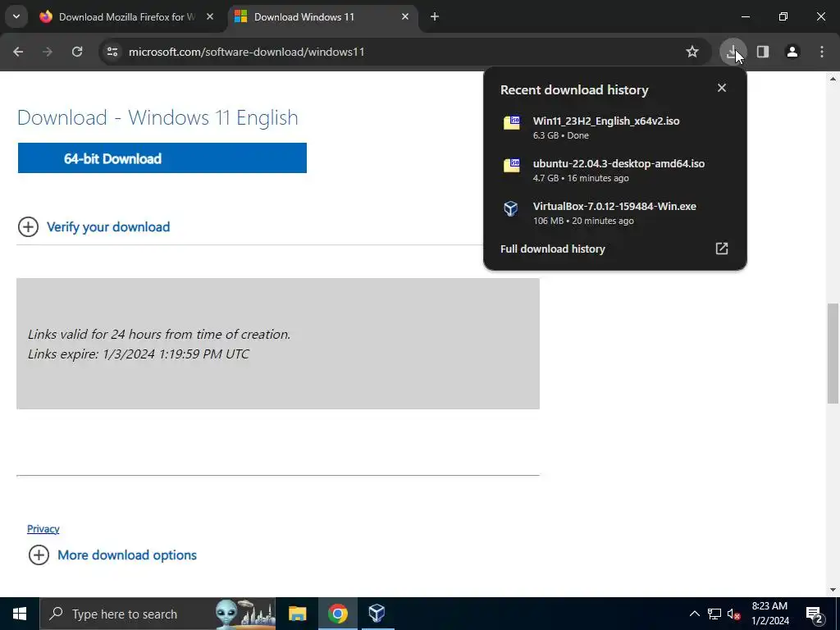Expand the Verify your download section

(x=94, y=227)
